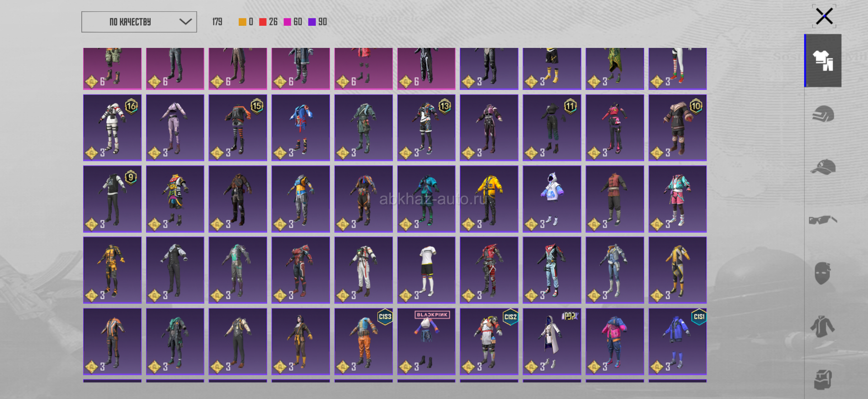Image resolution: width=868 pixels, height=399 pixels.
Task: Select the face mask category icon
Action: pos(823,273)
